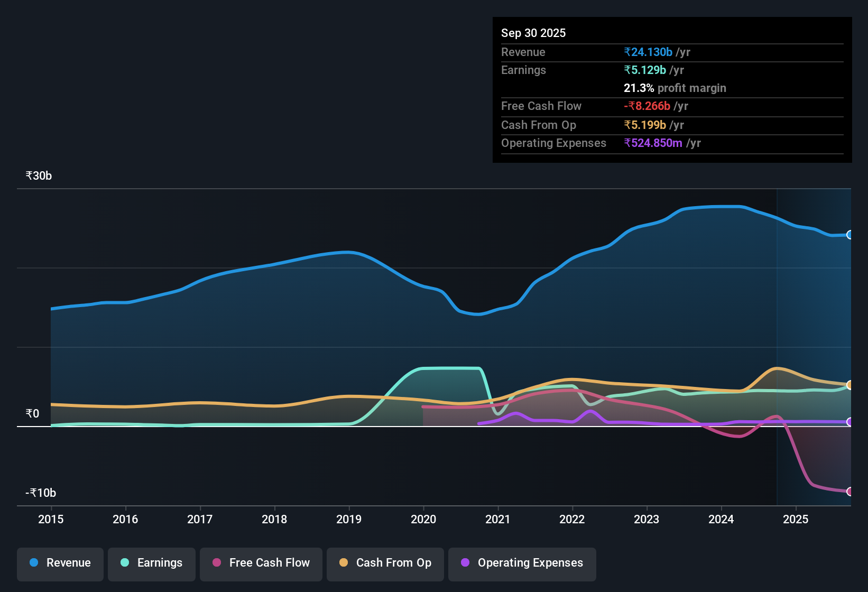868x592 pixels.
Task: Click the Free Cash Flow endpoint marker
Action: (850, 492)
